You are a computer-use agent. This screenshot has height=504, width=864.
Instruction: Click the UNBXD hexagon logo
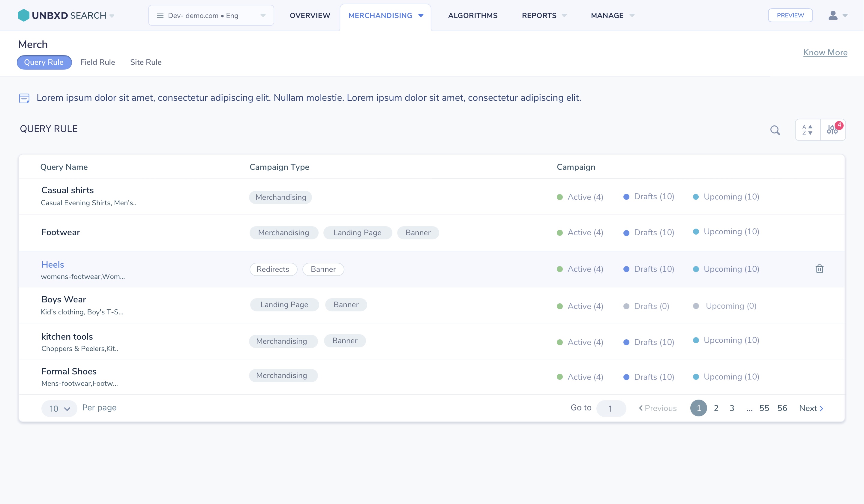point(24,15)
